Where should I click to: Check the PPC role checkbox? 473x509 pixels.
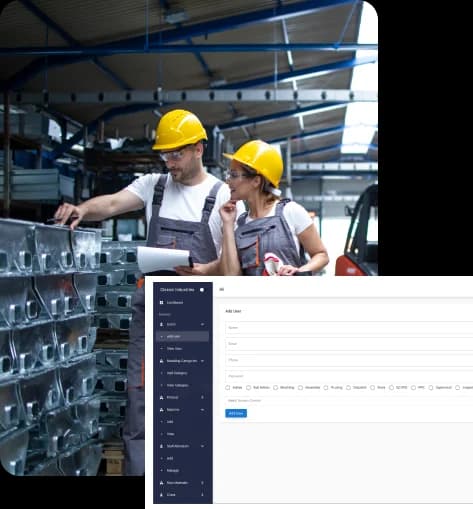pos(413,388)
